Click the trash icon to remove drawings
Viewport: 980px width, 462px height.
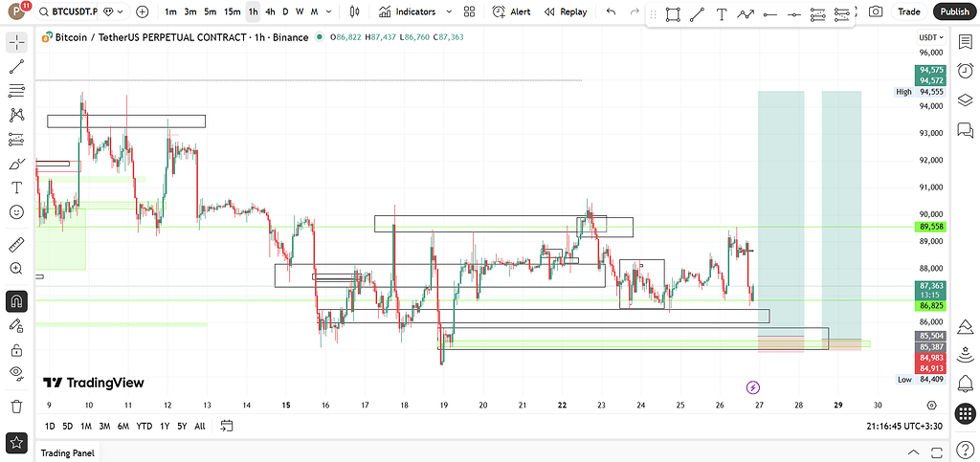click(x=16, y=406)
